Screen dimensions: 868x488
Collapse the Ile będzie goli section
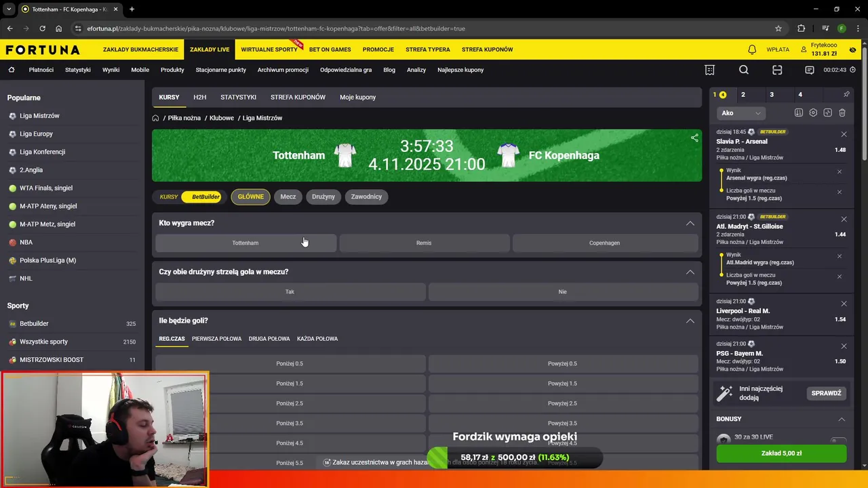click(x=690, y=321)
